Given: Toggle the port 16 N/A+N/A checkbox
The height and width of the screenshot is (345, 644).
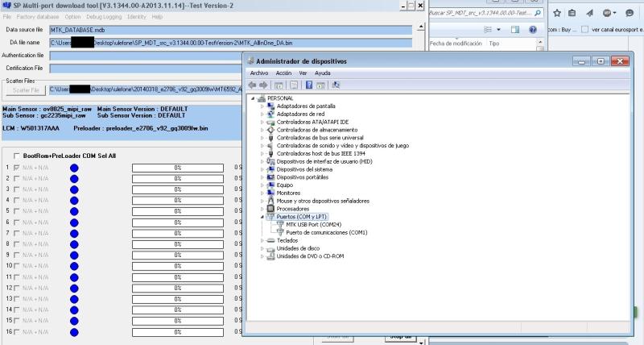Looking at the screenshot, I should [16, 332].
